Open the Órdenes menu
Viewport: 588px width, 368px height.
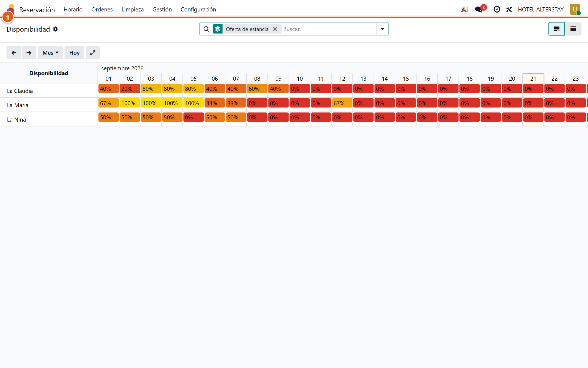click(x=102, y=10)
